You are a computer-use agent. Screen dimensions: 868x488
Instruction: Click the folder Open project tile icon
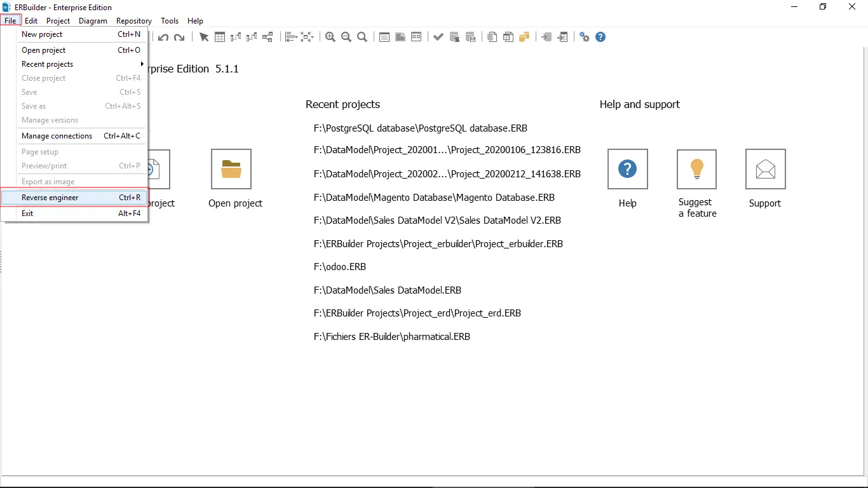(231, 169)
